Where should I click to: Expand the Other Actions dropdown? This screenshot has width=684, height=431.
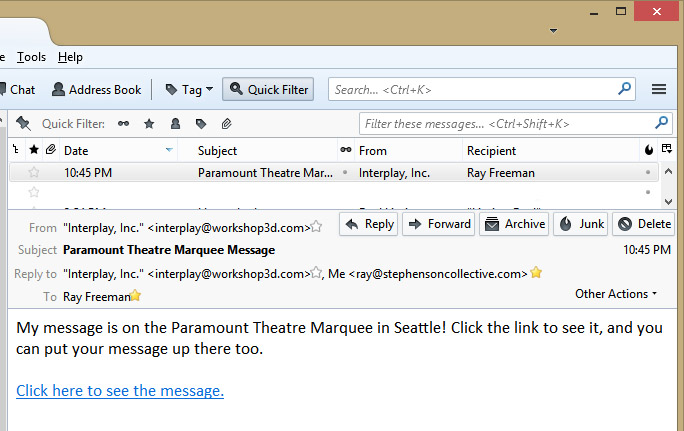pos(616,294)
